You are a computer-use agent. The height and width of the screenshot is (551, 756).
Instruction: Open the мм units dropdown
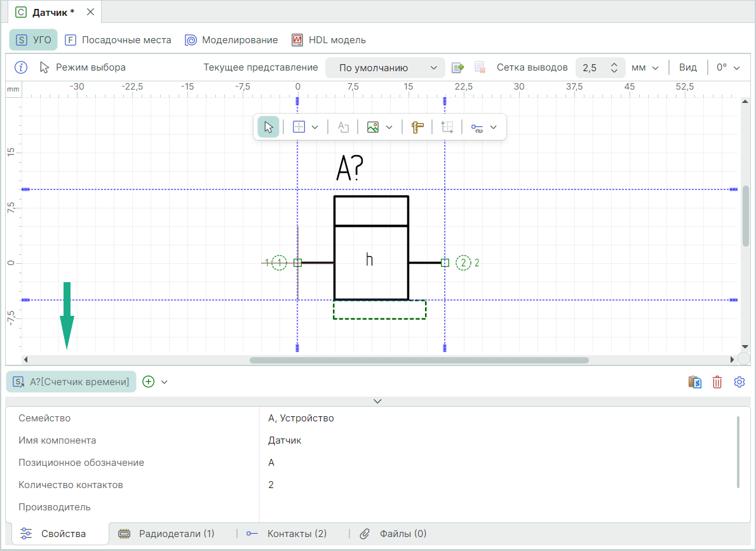pyautogui.click(x=645, y=67)
